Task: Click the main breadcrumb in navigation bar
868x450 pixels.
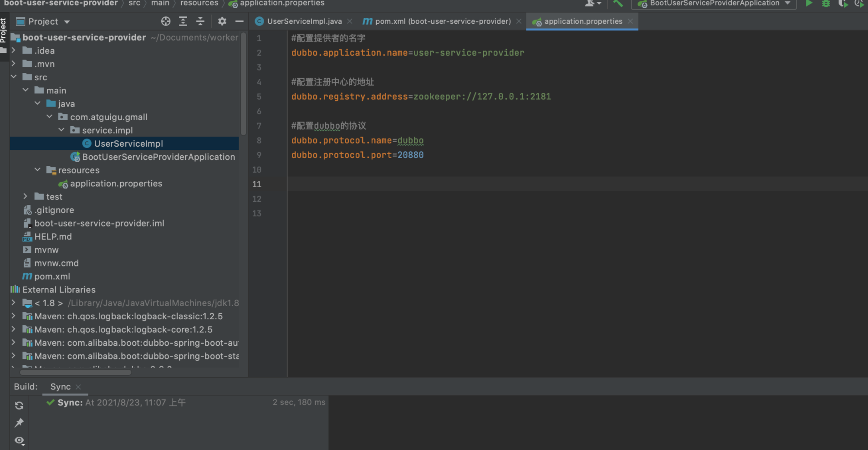Action: (x=160, y=3)
